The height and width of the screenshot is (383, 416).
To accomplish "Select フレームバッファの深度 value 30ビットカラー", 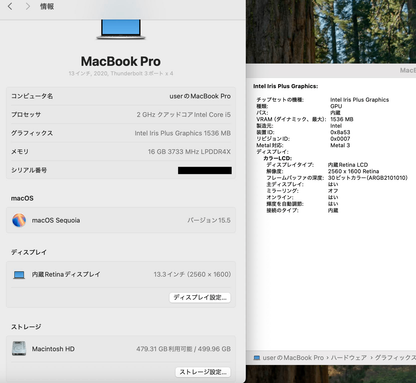I will click(368, 178).
